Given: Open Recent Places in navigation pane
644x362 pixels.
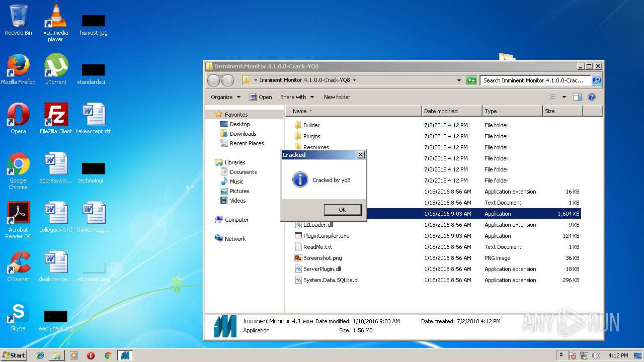Looking at the screenshot, I should tap(242, 143).
